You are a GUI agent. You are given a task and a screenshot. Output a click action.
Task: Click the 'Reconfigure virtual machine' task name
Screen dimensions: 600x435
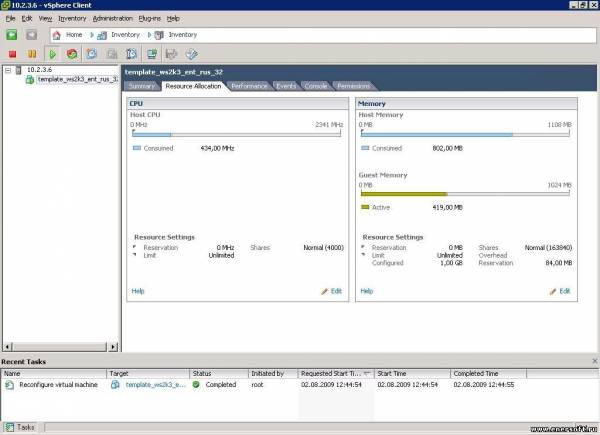pos(59,384)
